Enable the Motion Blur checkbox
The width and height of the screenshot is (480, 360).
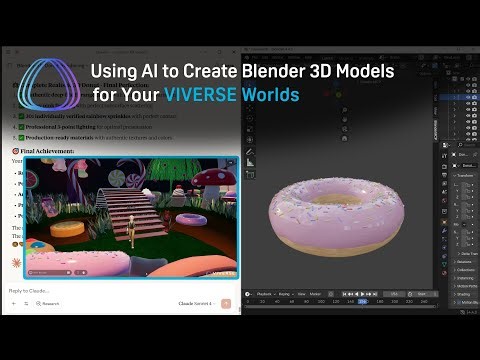(459, 302)
